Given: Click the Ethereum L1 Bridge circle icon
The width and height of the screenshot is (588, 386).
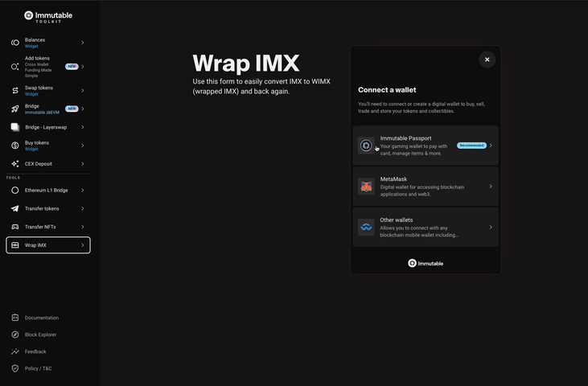Looking at the screenshot, I should [x=15, y=191].
